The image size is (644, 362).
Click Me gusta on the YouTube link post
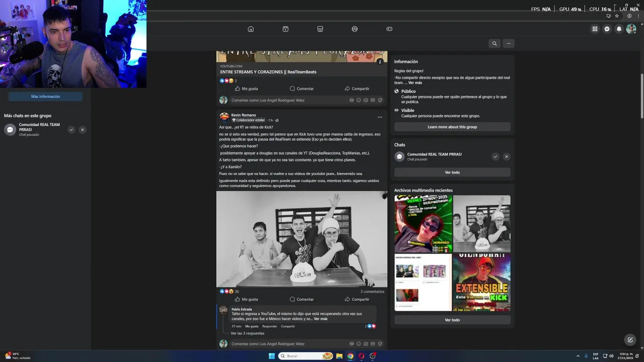point(246,88)
